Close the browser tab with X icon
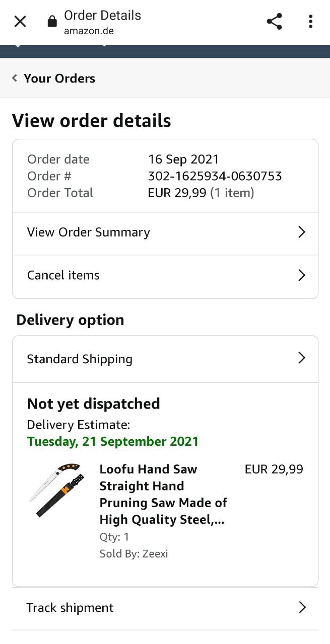Viewport: 330px width, 644px height. (x=20, y=22)
